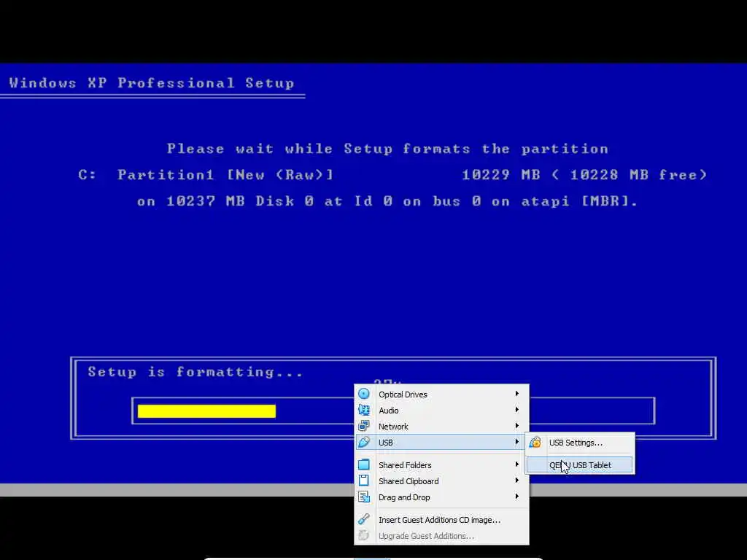Open the Shared Folders menu entry
The height and width of the screenshot is (560, 747).
pos(441,465)
